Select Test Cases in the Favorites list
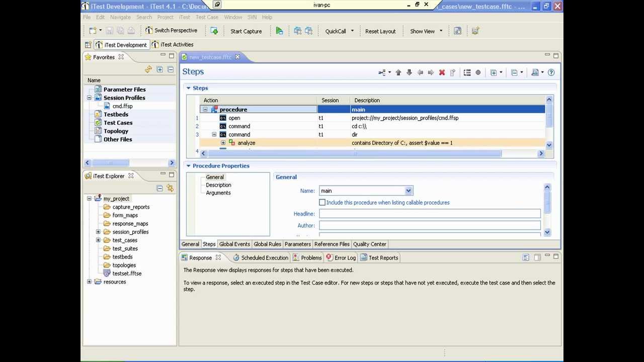This screenshot has height=362, width=644. click(x=118, y=123)
